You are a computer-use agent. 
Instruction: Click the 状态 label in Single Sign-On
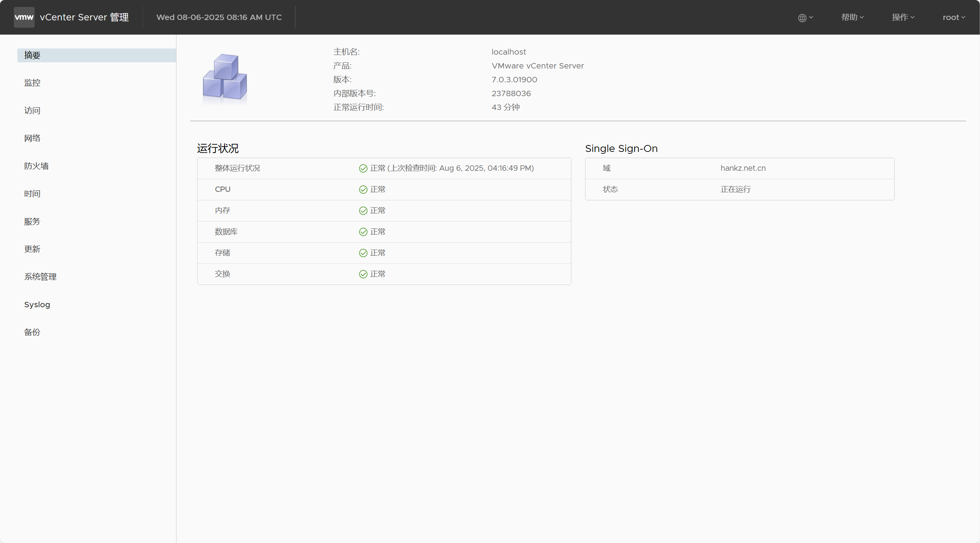pyautogui.click(x=610, y=190)
